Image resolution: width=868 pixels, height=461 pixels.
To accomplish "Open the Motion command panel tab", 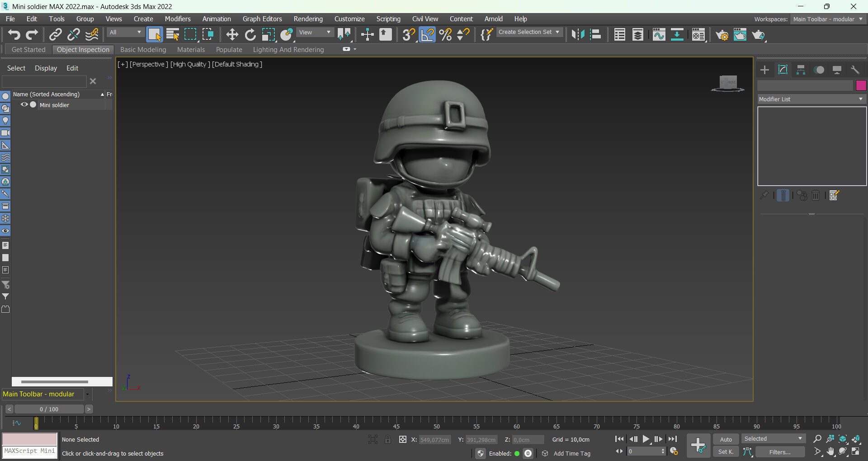I will point(819,70).
